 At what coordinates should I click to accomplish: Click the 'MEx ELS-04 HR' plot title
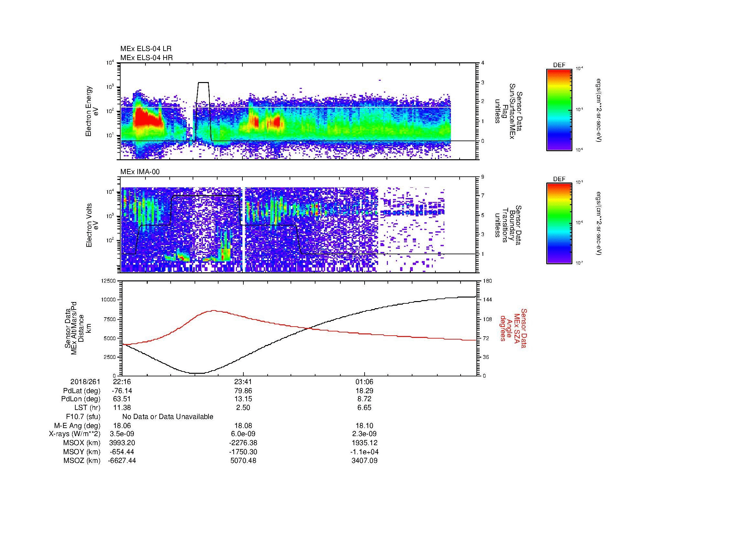point(146,58)
